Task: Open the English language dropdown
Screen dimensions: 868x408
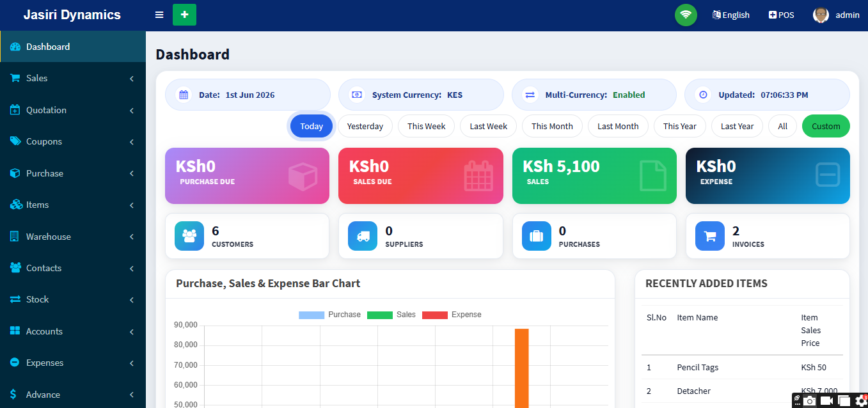Action: click(x=730, y=15)
